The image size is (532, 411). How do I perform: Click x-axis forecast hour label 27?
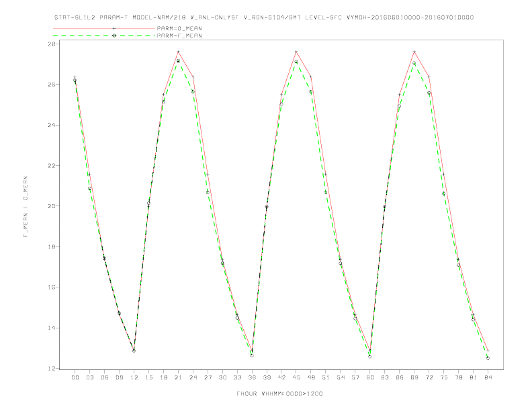208,377
